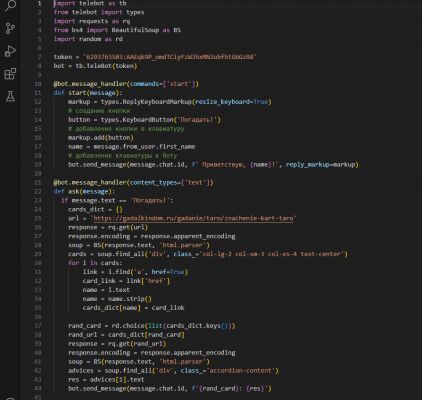Click line number 21 in the gutter

click(x=38, y=183)
